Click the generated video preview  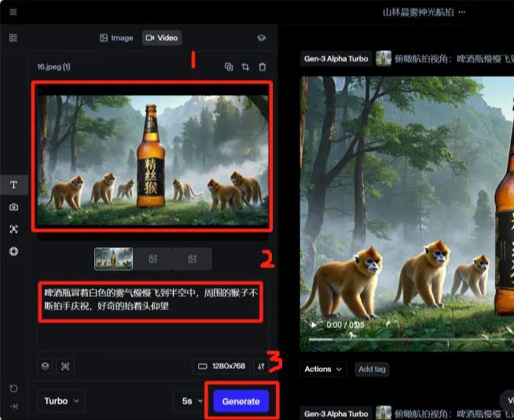click(x=407, y=214)
